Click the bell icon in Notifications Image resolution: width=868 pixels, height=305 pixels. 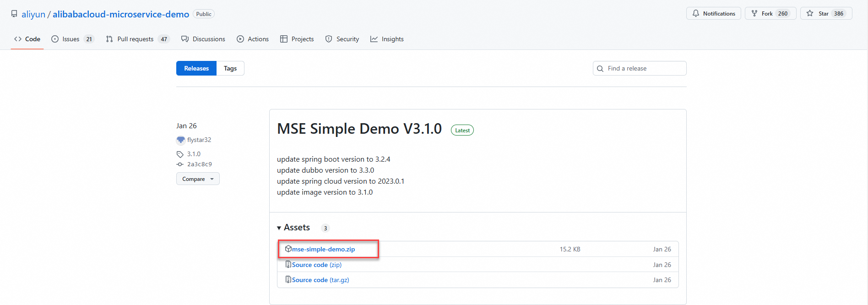tap(696, 13)
